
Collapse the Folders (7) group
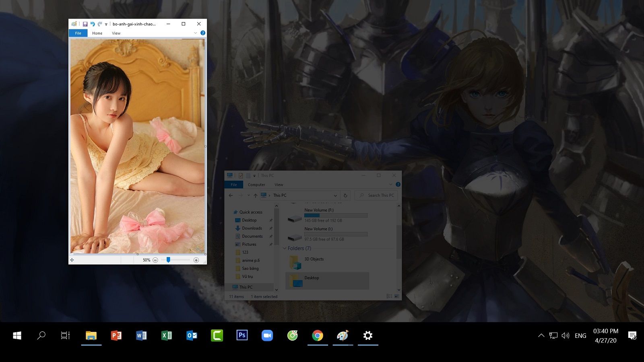[285, 249]
